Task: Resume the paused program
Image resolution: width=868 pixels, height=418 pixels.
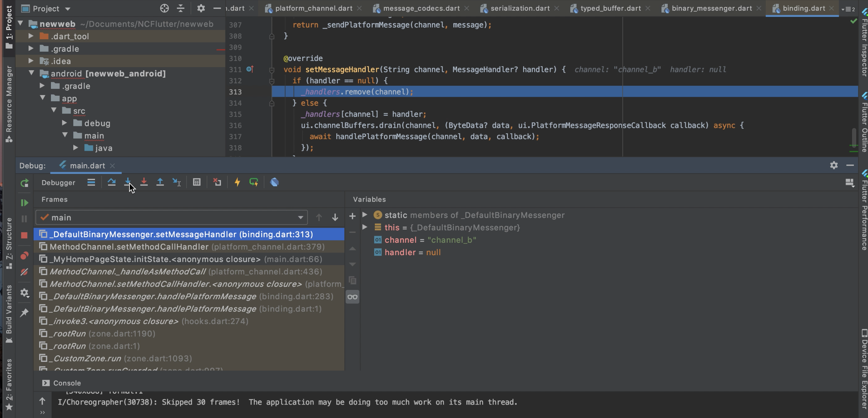Action: [x=24, y=202]
